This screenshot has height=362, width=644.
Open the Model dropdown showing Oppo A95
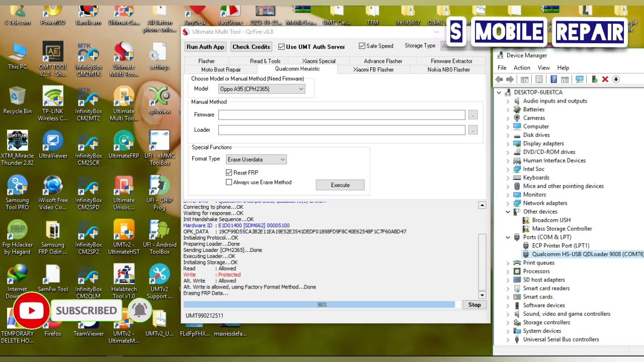click(262, 89)
